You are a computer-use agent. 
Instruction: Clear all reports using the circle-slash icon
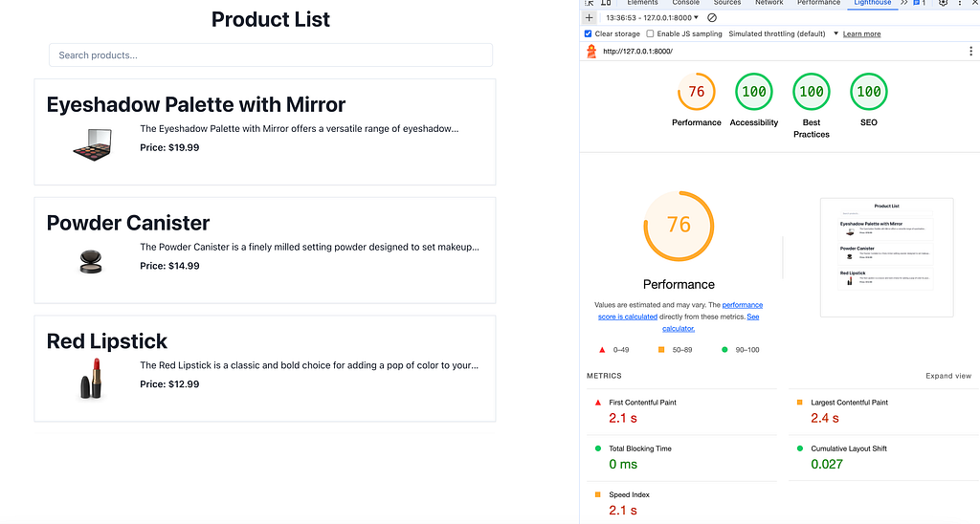coord(711,17)
